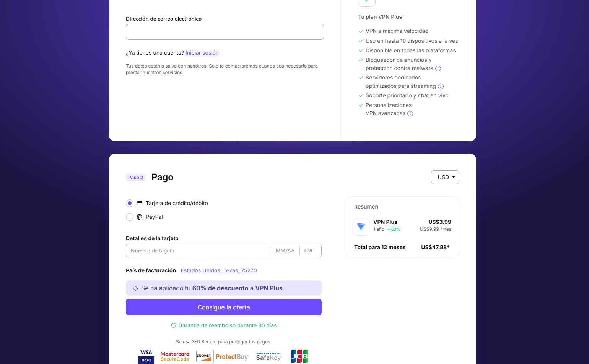Click info icon beside malware protection
Image resolution: width=589 pixels, height=364 pixels.
point(438,69)
